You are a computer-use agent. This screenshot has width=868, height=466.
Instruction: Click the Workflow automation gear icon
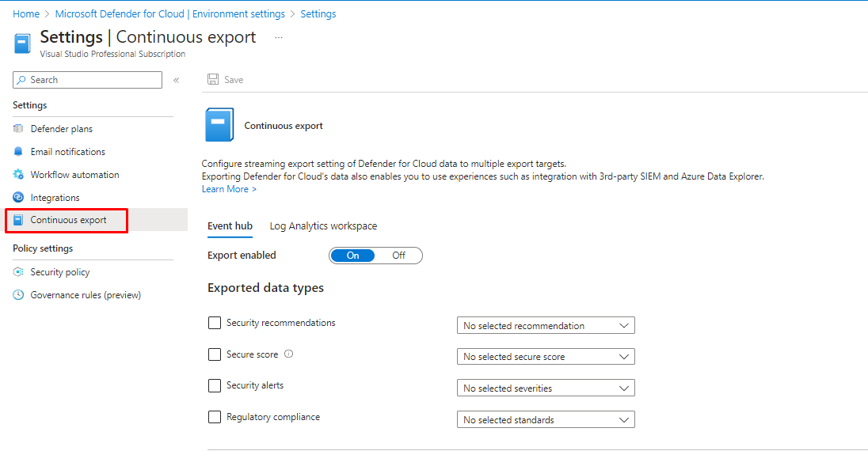click(x=18, y=175)
